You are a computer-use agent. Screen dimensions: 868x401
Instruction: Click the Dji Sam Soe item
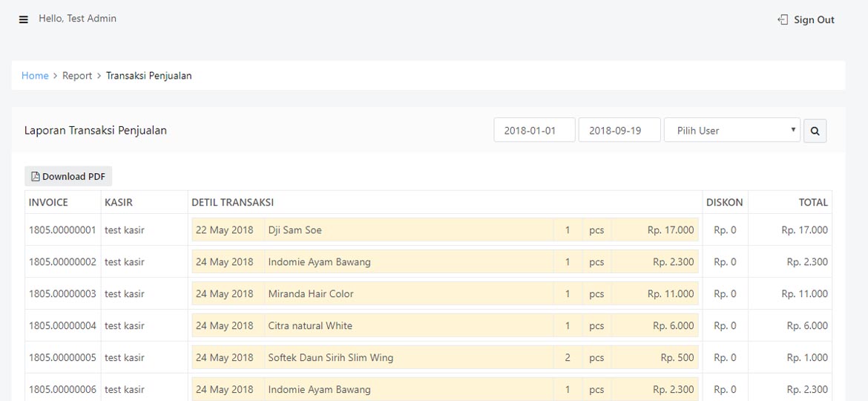pyautogui.click(x=295, y=230)
